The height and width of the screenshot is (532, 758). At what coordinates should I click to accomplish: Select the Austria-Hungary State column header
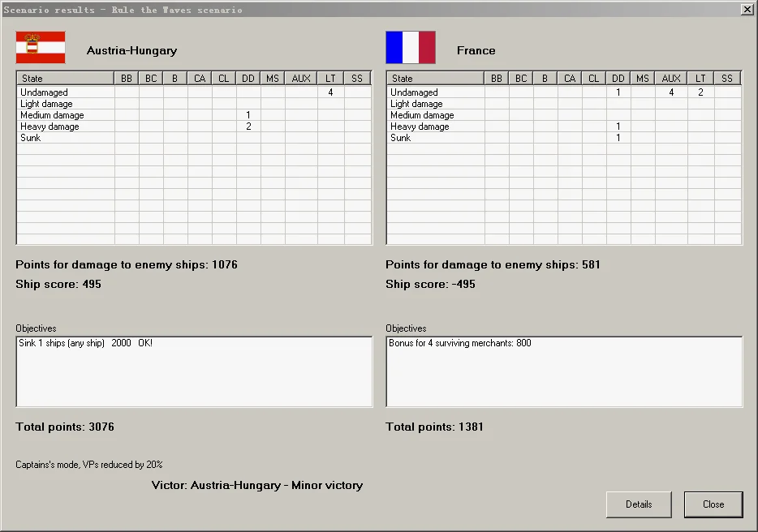66,79
